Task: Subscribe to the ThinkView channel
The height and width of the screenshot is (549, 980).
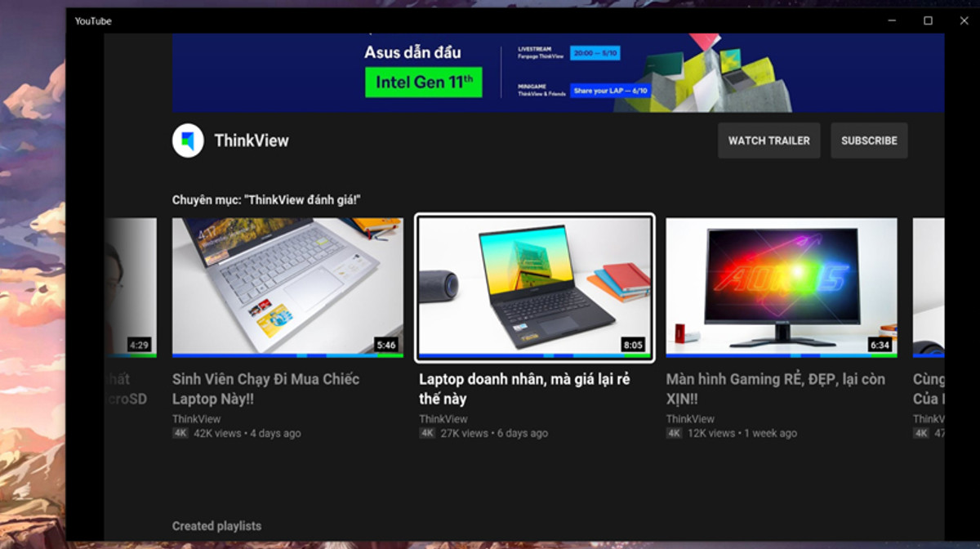Action: [x=869, y=141]
